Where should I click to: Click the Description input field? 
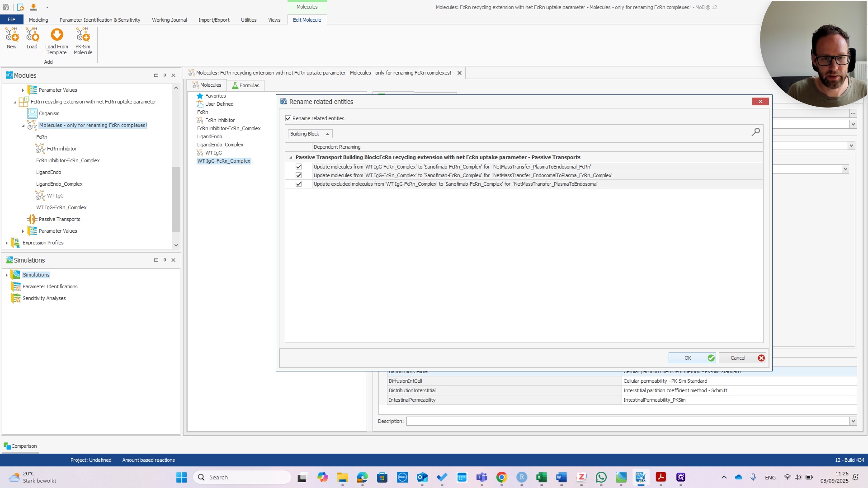pyautogui.click(x=627, y=421)
